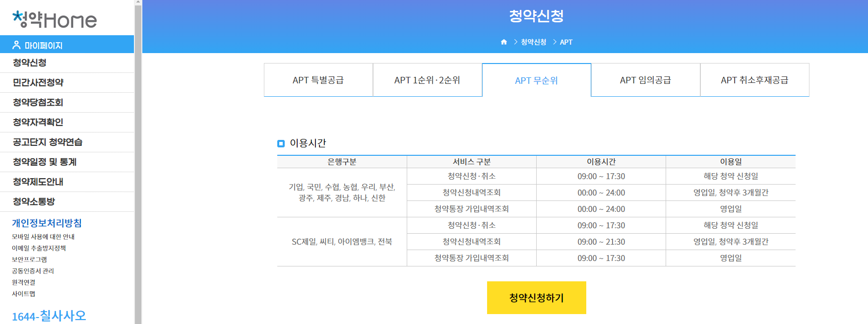Open 이메일 추출방지정책 link

point(39,249)
